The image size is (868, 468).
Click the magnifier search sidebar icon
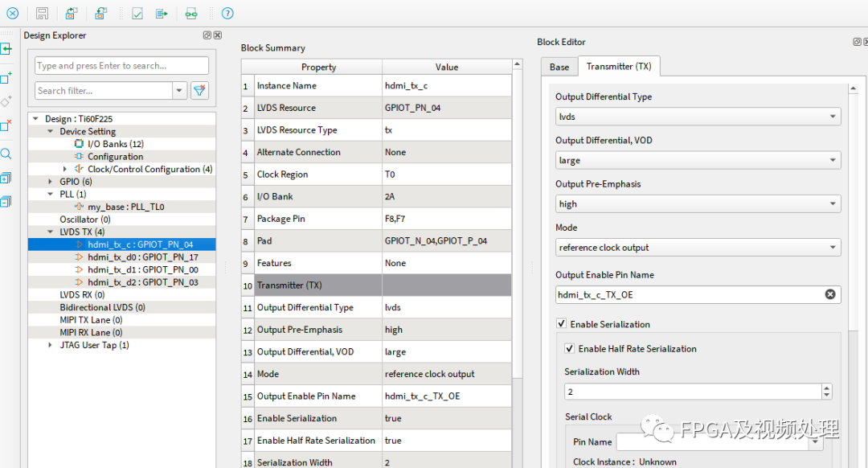(6, 154)
